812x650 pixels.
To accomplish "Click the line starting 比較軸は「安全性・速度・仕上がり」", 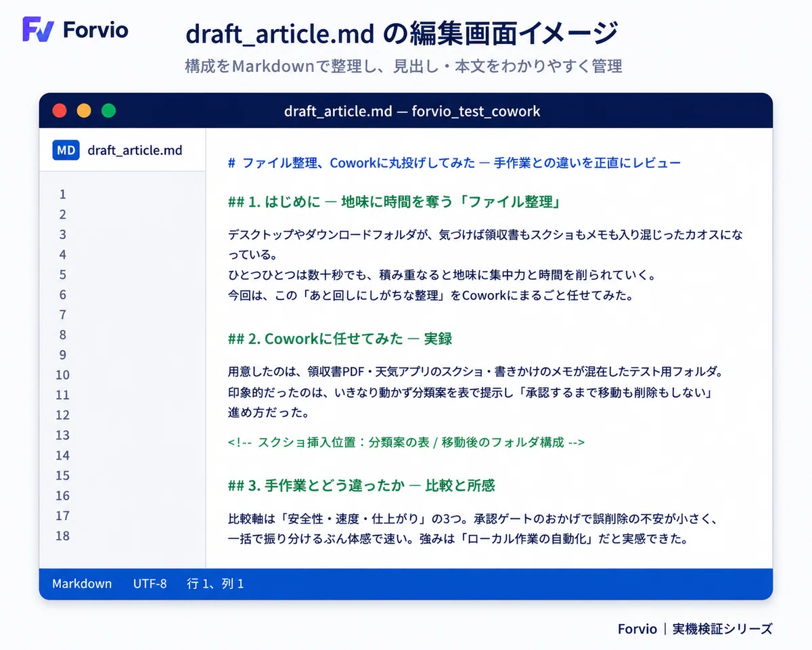I will pos(472,519).
